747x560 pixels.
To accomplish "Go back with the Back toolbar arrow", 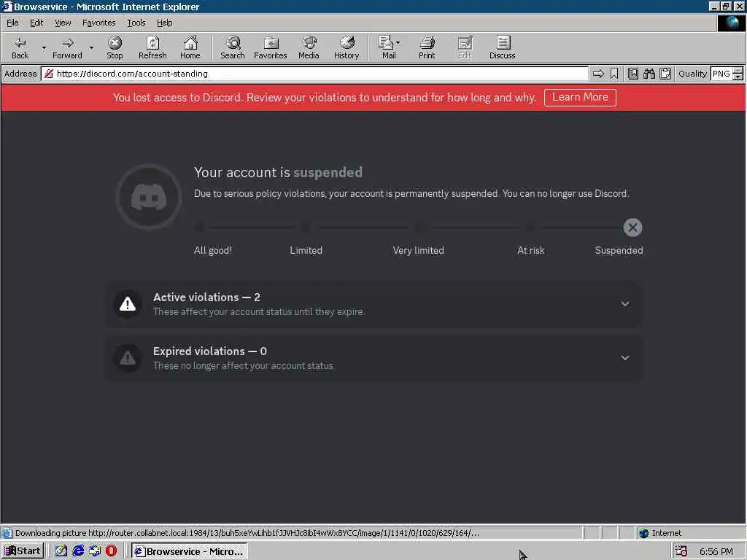I will [20, 47].
